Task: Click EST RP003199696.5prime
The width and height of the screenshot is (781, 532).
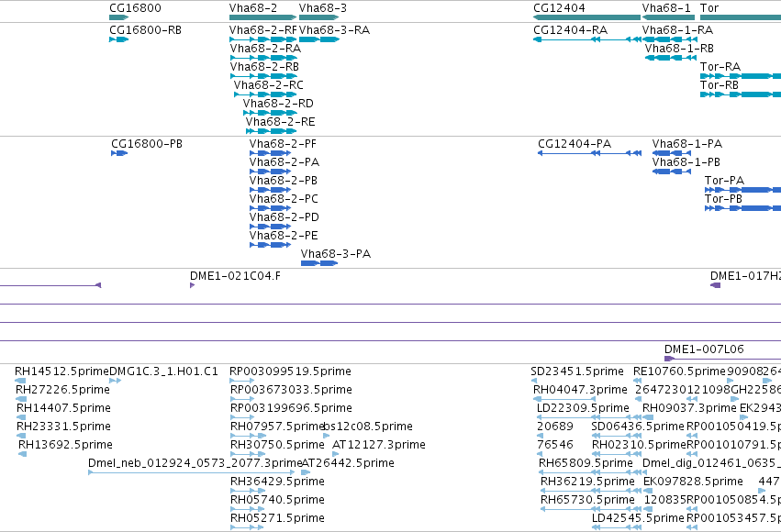Action: click(x=291, y=408)
